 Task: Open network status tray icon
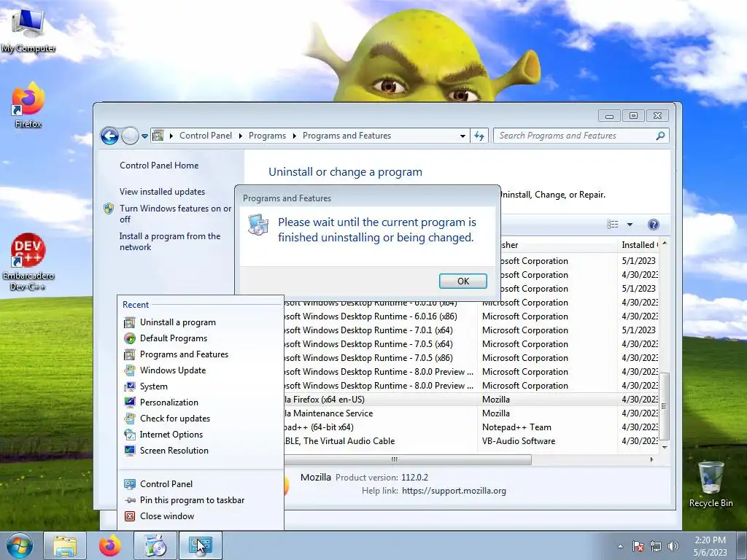click(x=656, y=546)
